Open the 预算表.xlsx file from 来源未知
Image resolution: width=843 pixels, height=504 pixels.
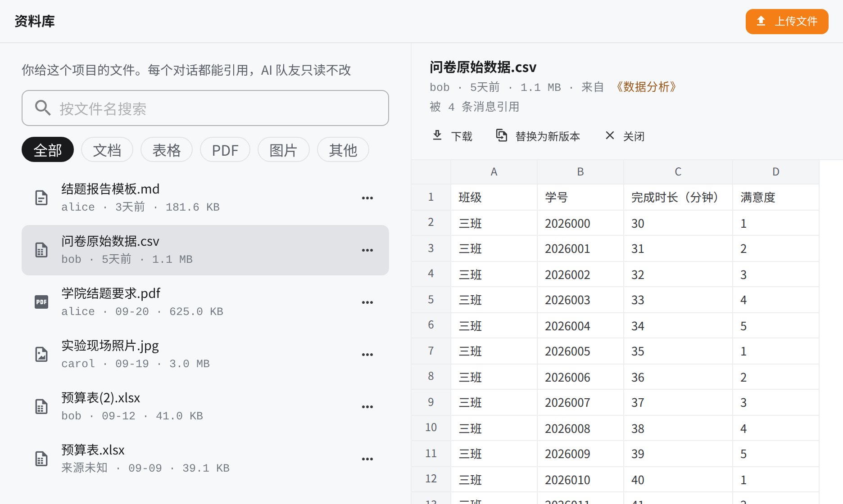pyautogui.click(x=205, y=459)
